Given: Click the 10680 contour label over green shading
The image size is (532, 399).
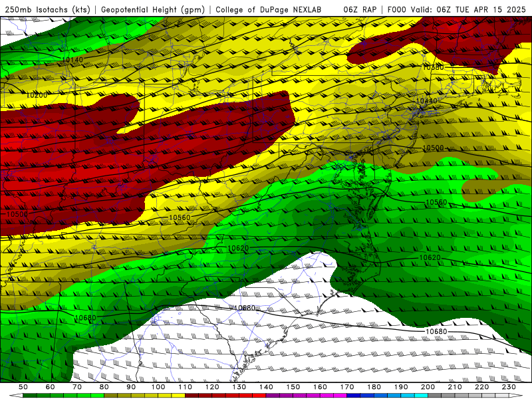Looking at the screenshot, I should (85, 318).
